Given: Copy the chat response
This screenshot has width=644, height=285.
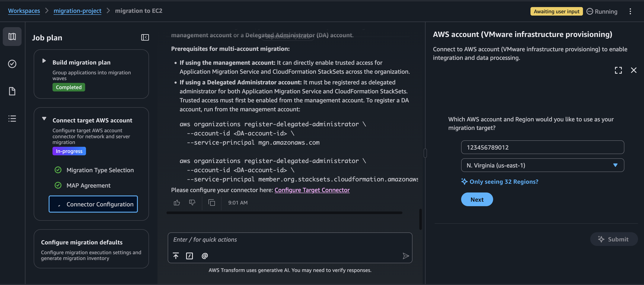Looking at the screenshot, I should pos(211,203).
